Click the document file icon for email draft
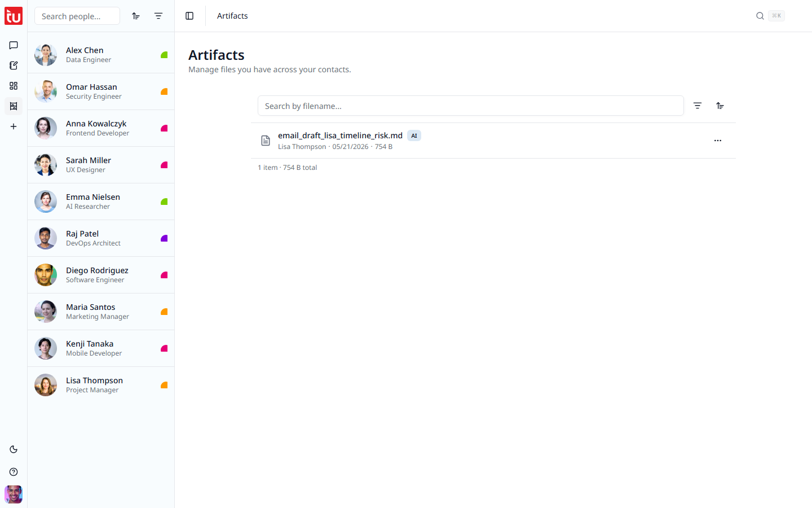 266,141
